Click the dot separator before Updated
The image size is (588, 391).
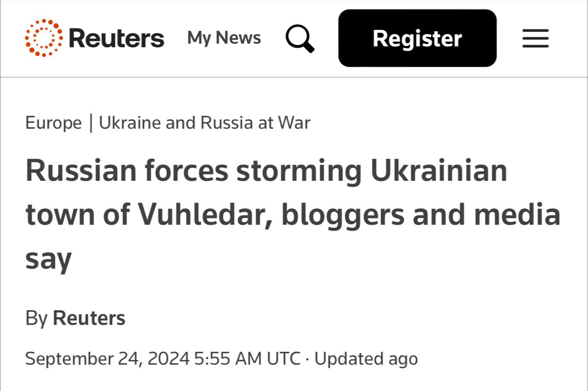click(x=308, y=359)
